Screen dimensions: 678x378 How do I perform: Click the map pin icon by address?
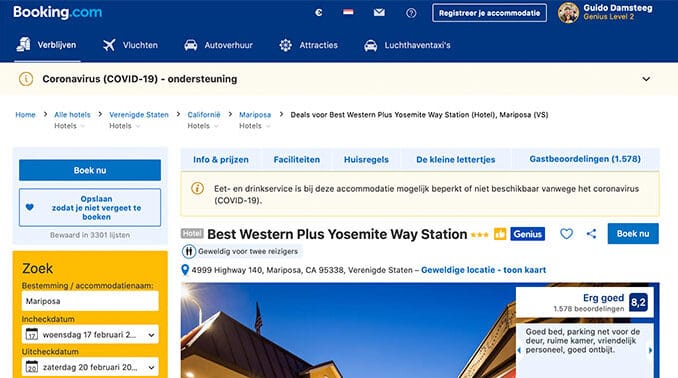click(185, 270)
